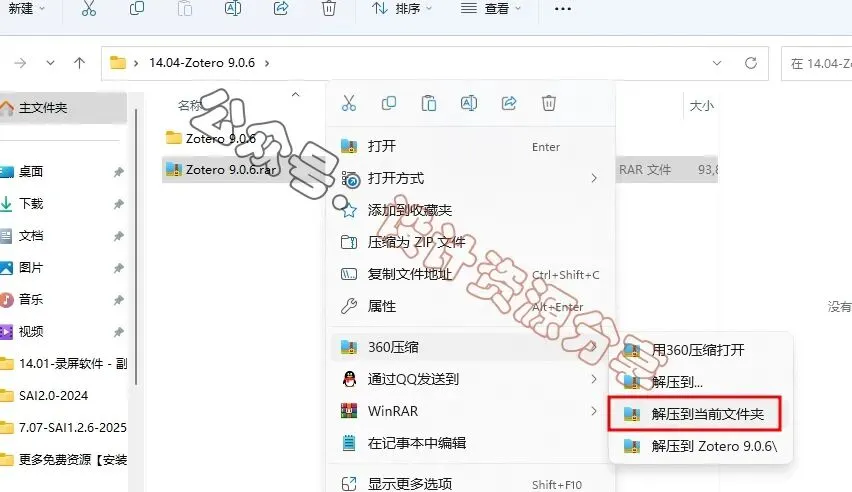Click the refresh button beside the address bar

click(x=751, y=63)
